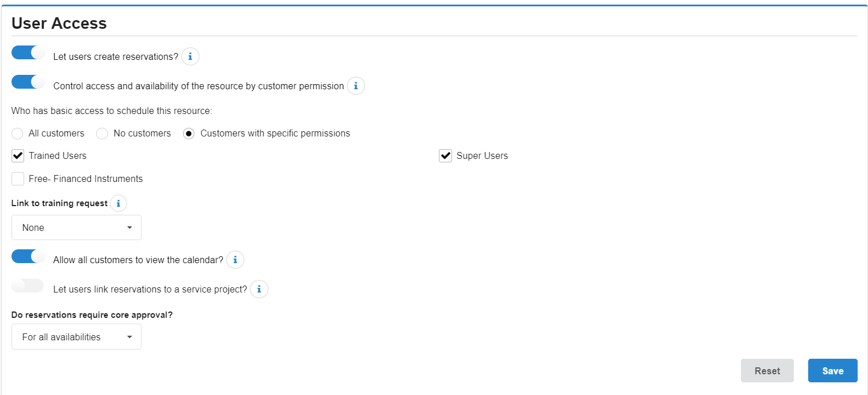868x395 pixels.
Task: Select the 'All customers' radio option
Action: coord(18,134)
